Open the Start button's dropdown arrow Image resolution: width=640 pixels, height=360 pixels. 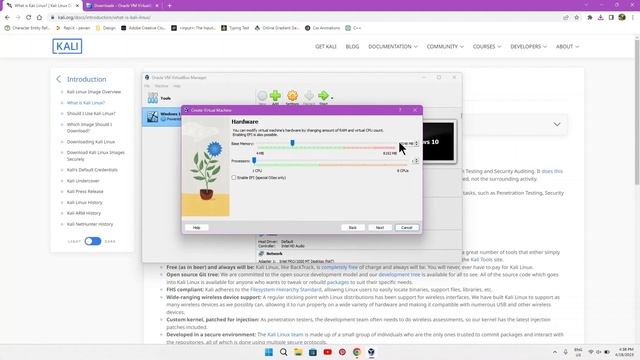point(332,98)
